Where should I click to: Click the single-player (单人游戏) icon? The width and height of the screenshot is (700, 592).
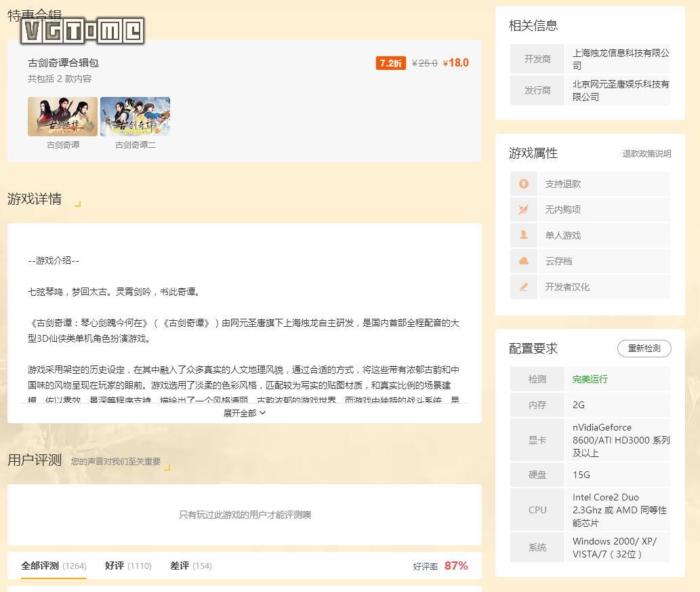pyautogui.click(x=523, y=235)
